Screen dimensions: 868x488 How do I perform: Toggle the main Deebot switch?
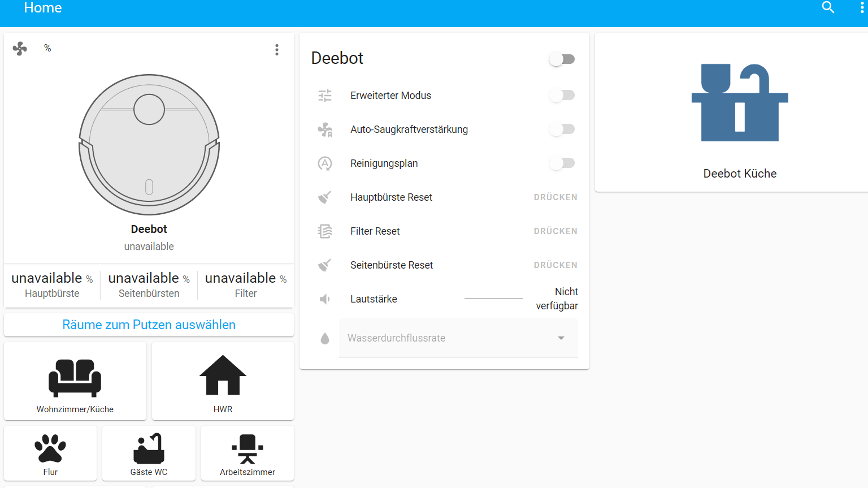pos(562,59)
